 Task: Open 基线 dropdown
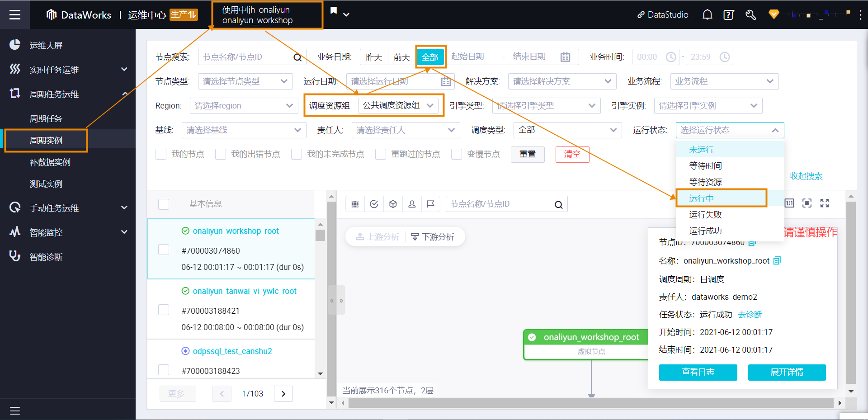(244, 130)
